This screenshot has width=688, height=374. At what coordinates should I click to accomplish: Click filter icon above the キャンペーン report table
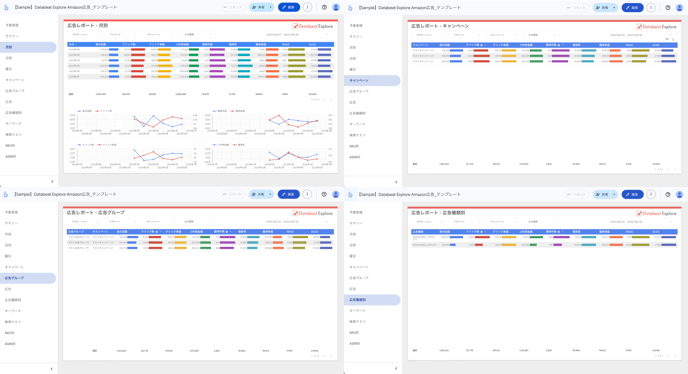click(x=667, y=40)
